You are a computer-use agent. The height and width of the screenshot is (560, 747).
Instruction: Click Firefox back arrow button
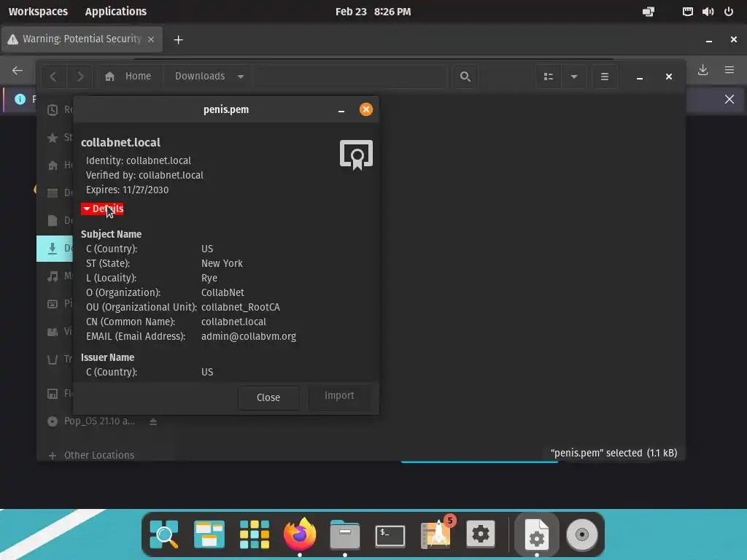coord(18,71)
